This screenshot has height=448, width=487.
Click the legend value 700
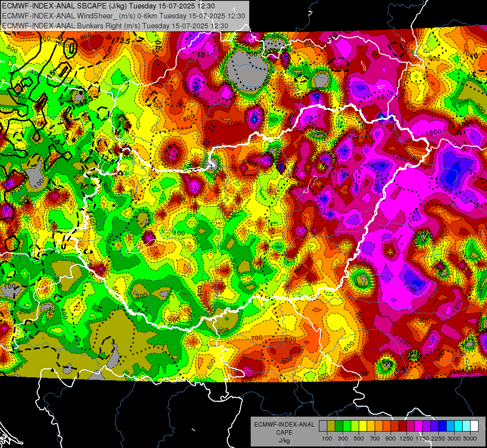[375, 439]
